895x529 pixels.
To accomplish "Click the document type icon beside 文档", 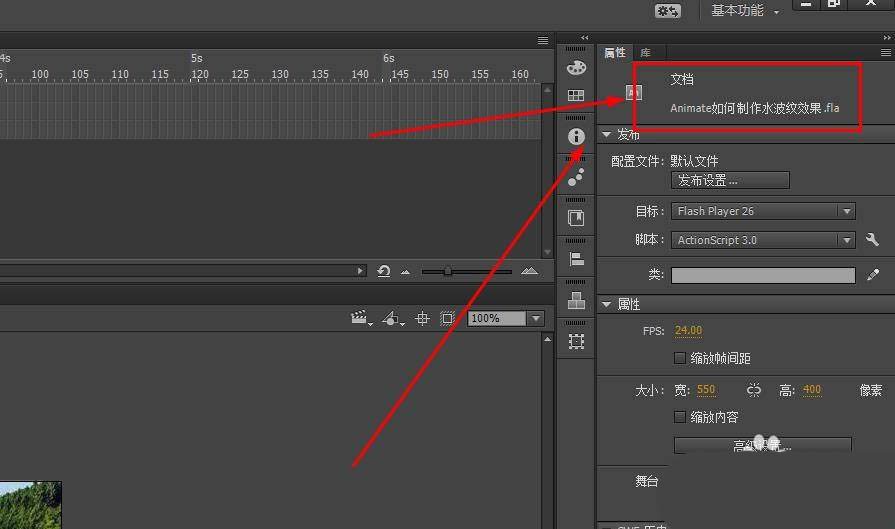I will [634, 92].
